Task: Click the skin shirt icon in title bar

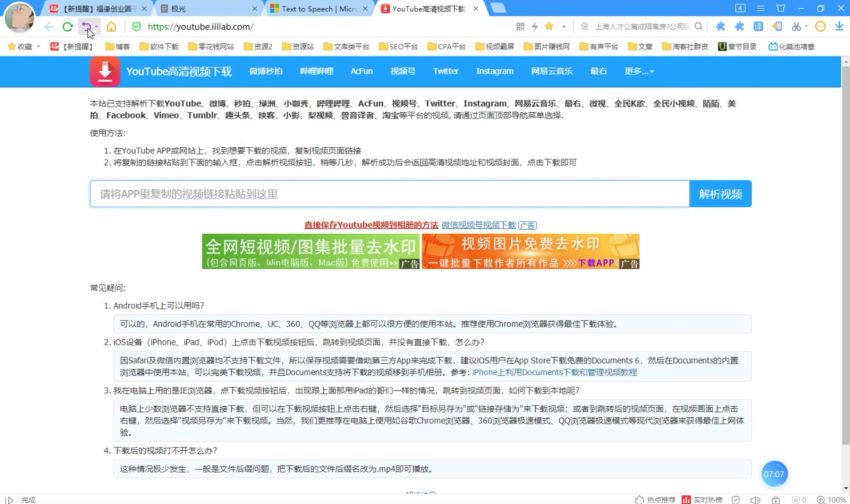Action: 781,8
